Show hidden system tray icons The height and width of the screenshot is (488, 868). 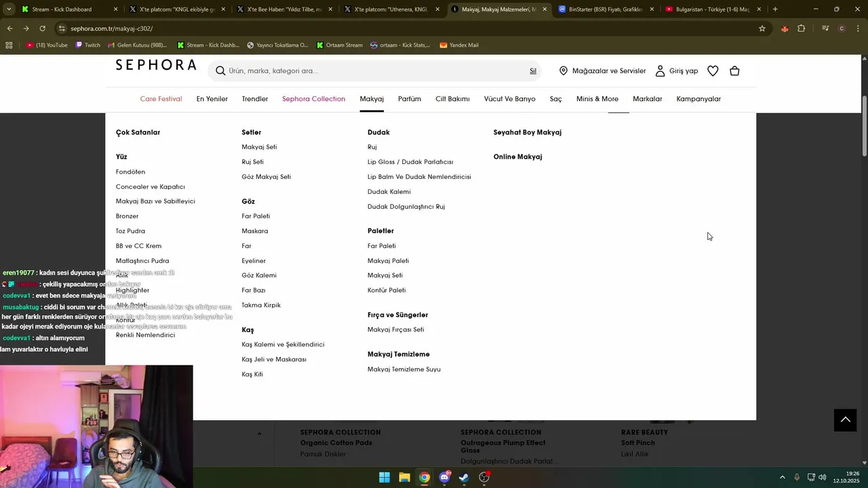click(782, 477)
